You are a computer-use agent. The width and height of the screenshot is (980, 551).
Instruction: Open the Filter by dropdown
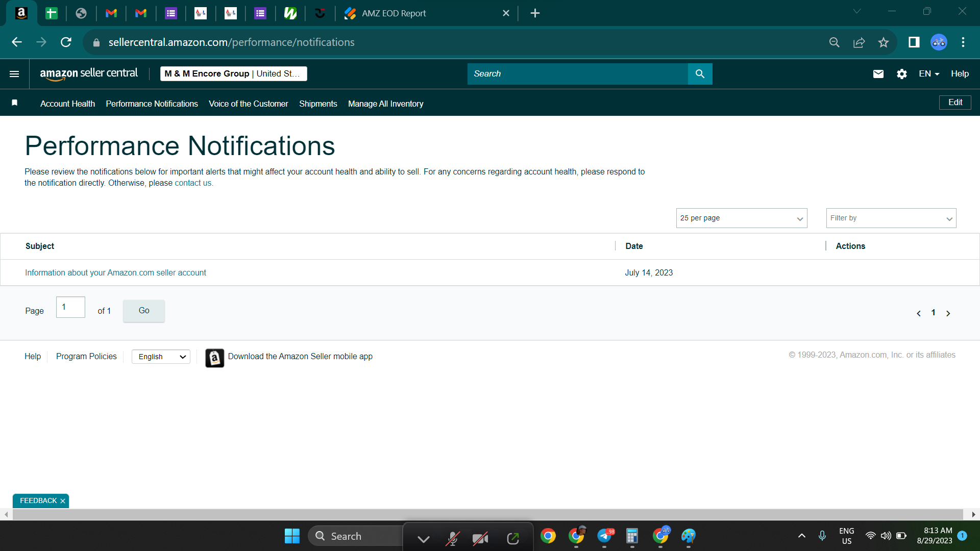(x=891, y=218)
